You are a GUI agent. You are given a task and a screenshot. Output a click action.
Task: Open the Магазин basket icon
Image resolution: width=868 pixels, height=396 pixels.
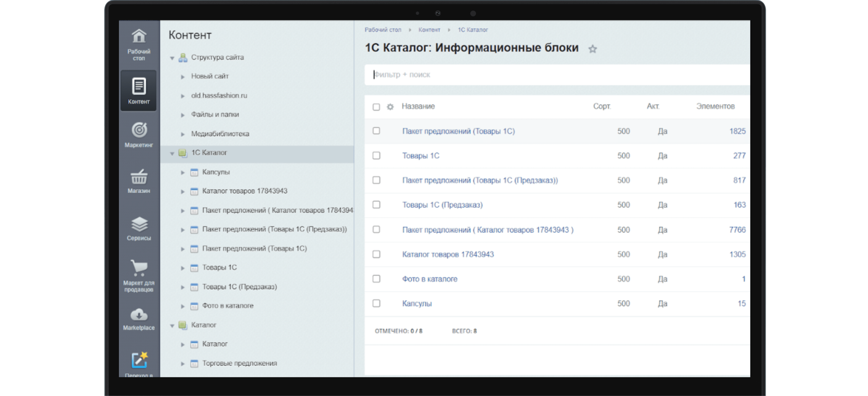click(x=139, y=177)
